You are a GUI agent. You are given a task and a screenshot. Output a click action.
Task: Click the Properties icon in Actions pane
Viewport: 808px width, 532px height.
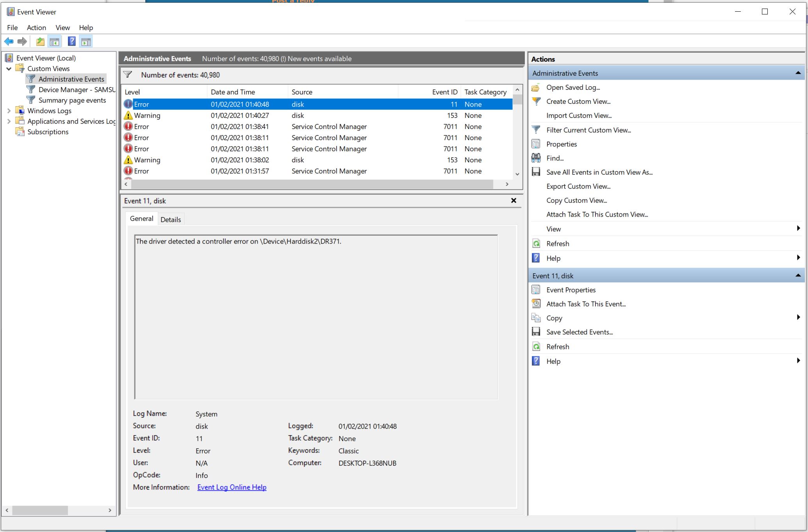tap(536, 144)
